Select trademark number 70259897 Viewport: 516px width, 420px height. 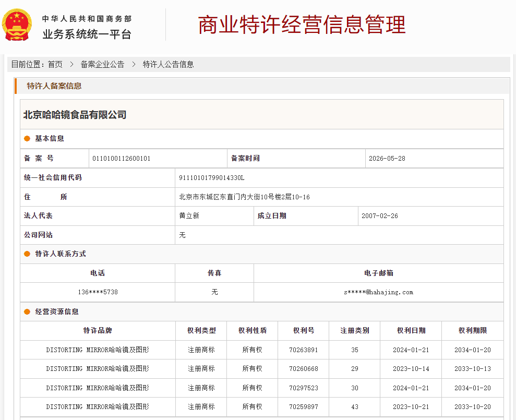(304, 407)
